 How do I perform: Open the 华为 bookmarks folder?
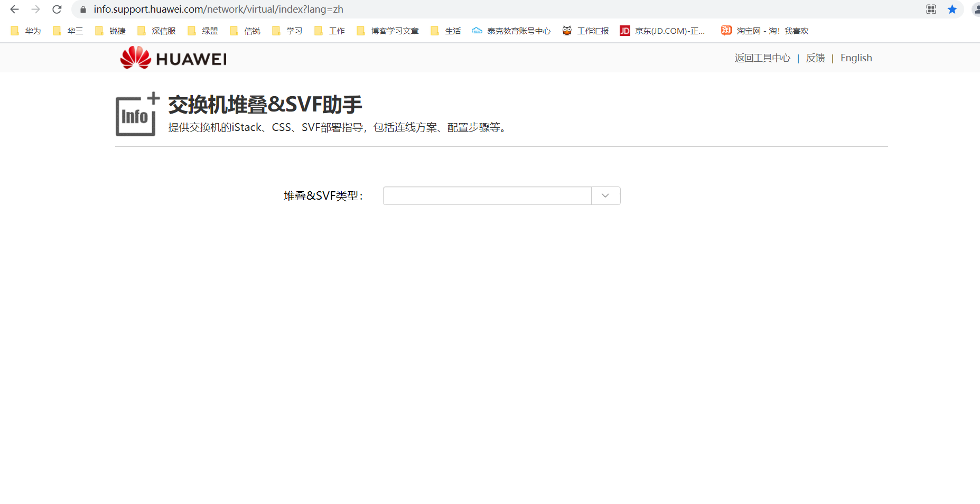pyautogui.click(x=25, y=31)
